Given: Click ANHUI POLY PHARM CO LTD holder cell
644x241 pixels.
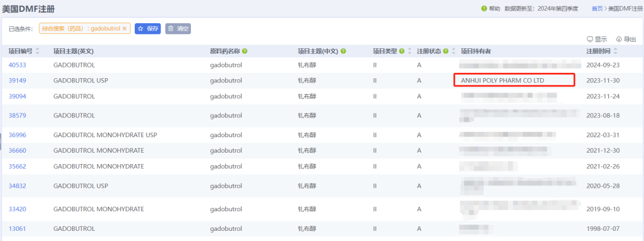Looking at the screenshot, I should coord(503,80).
